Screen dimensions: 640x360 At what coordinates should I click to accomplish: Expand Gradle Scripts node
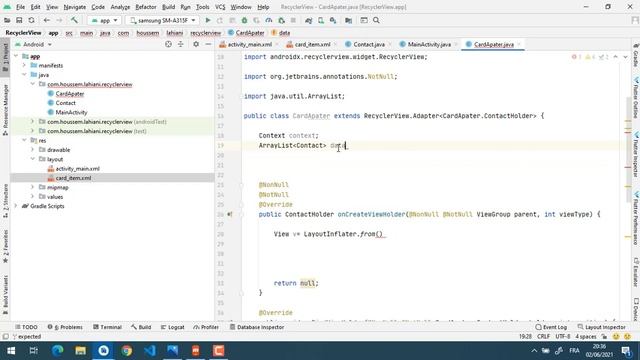pos(16,206)
